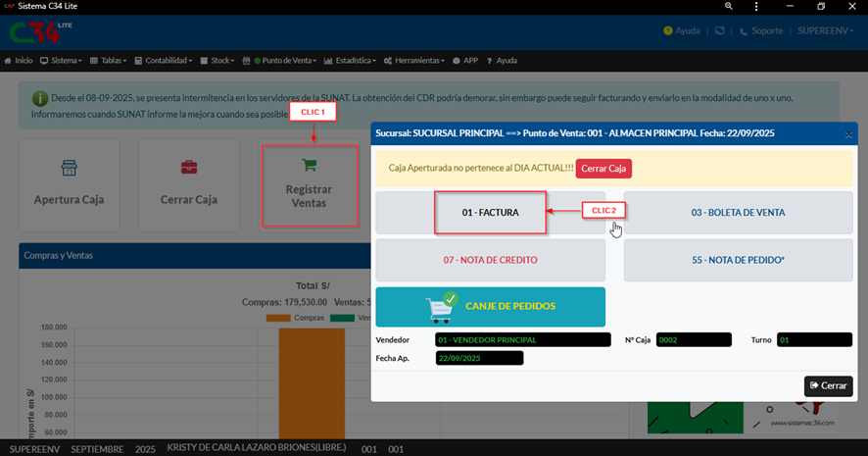Screen dimensions: 868x456
Task: Click the browser search magnifier icon
Action: (x=729, y=6)
